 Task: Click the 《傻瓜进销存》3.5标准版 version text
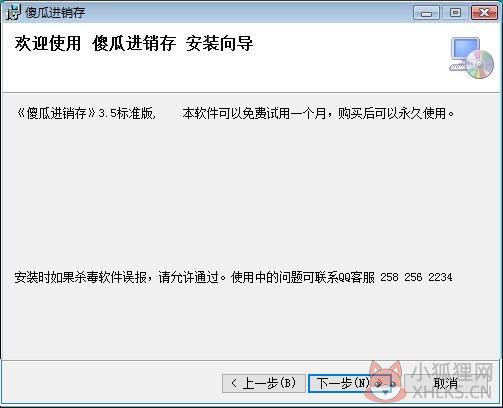[86, 113]
